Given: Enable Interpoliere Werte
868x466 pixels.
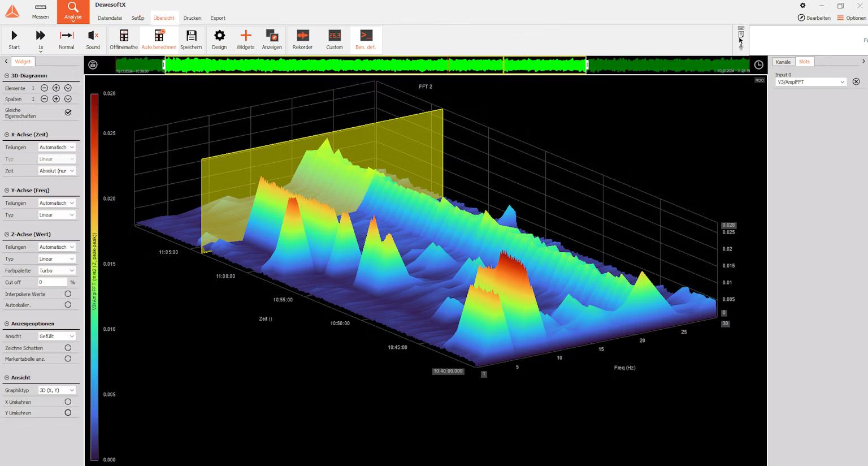Looking at the screenshot, I should [68, 293].
